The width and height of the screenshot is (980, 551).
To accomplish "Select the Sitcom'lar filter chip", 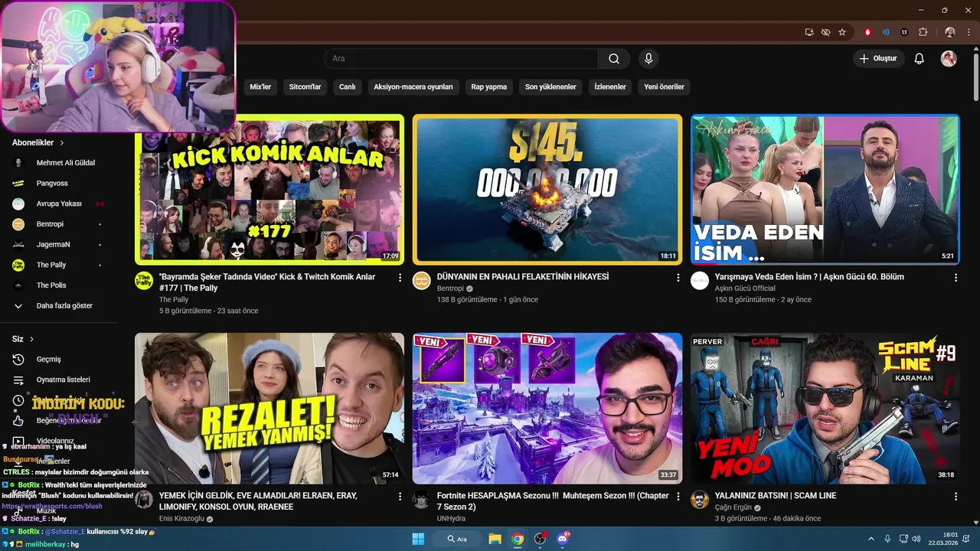I will (305, 86).
